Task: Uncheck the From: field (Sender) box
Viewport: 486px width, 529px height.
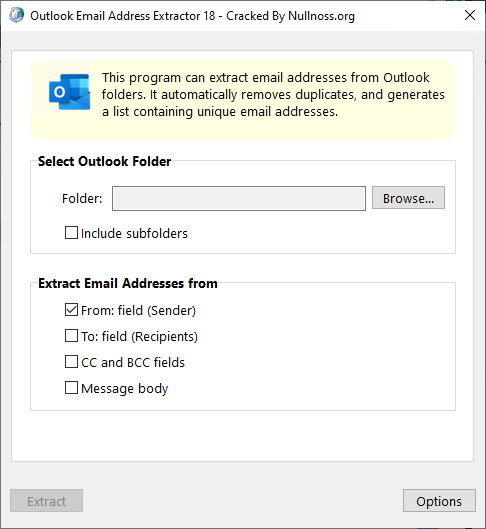Action: (71, 310)
